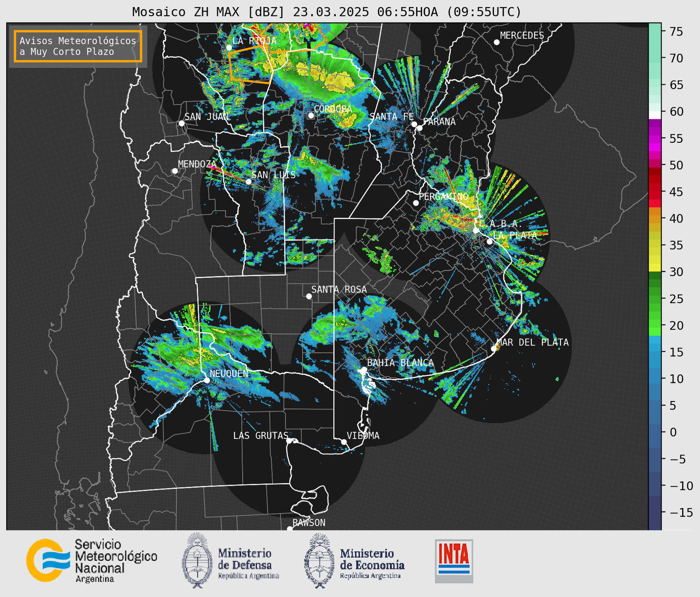Click the MAR DEL PLATA city label

click(x=533, y=343)
